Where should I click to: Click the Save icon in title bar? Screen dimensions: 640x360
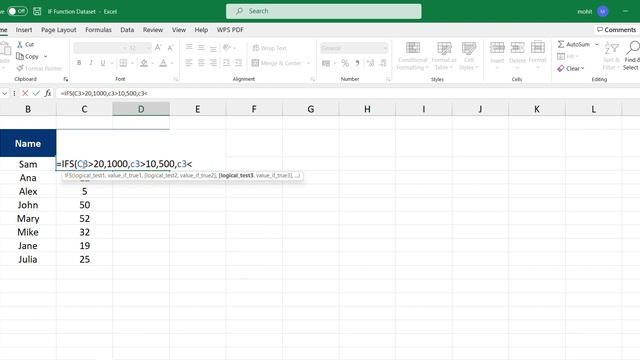click(x=37, y=11)
